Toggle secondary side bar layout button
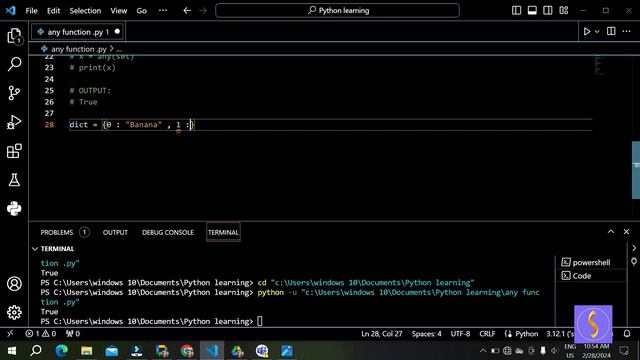640x360 pixels. tap(548, 10)
